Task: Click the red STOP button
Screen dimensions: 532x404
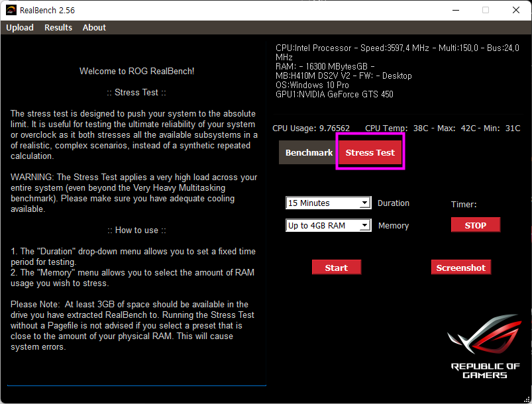Action: 475,225
